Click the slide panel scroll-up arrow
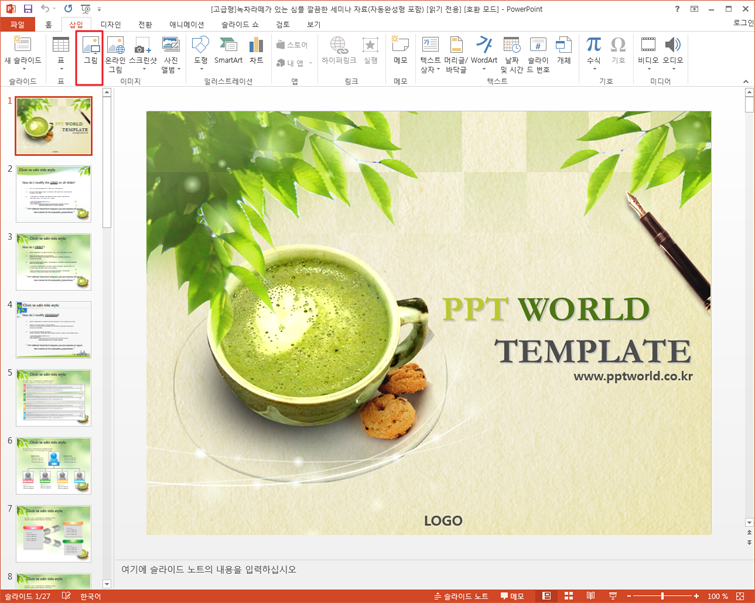 (107, 92)
